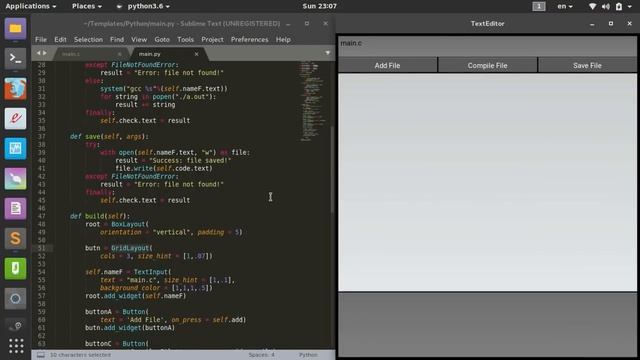Click inside the TextEditor code area
Screen dimensions: 640x360
point(487,182)
